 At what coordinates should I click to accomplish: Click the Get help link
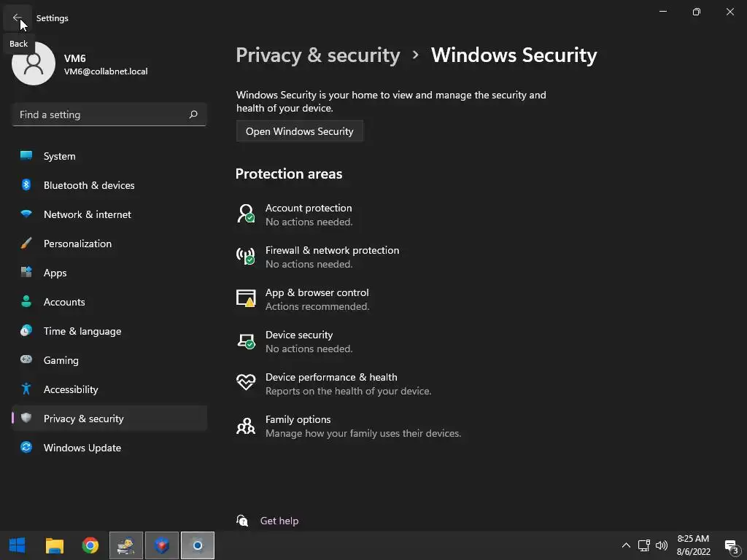tap(279, 521)
